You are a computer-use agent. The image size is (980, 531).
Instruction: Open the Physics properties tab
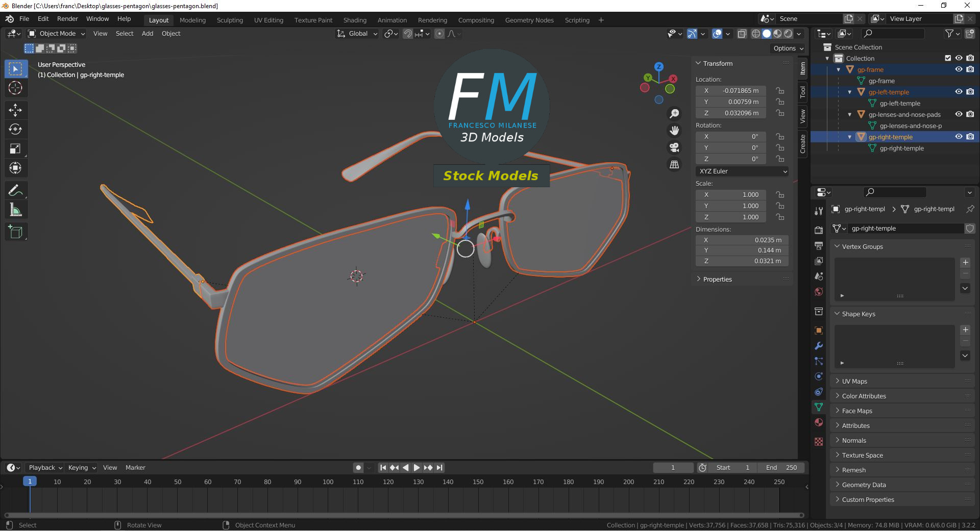tap(819, 376)
